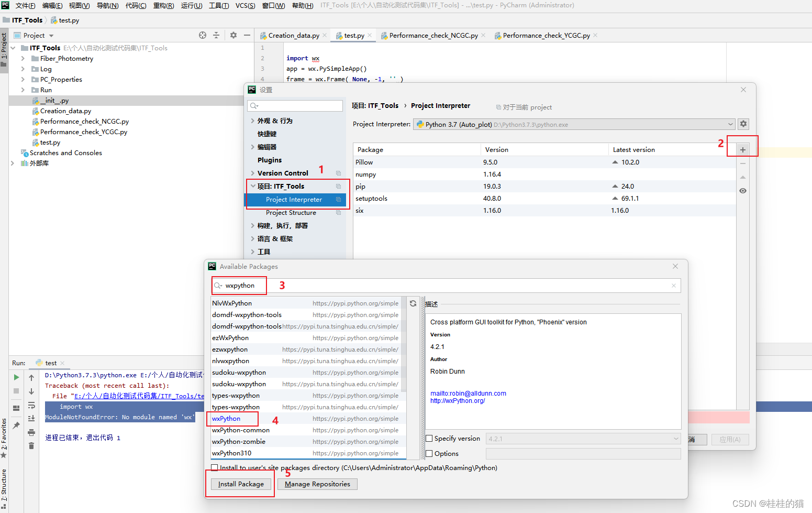Image resolution: width=812 pixels, height=513 pixels.
Task: Close the Creation_data.py tab
Action: 325,35
